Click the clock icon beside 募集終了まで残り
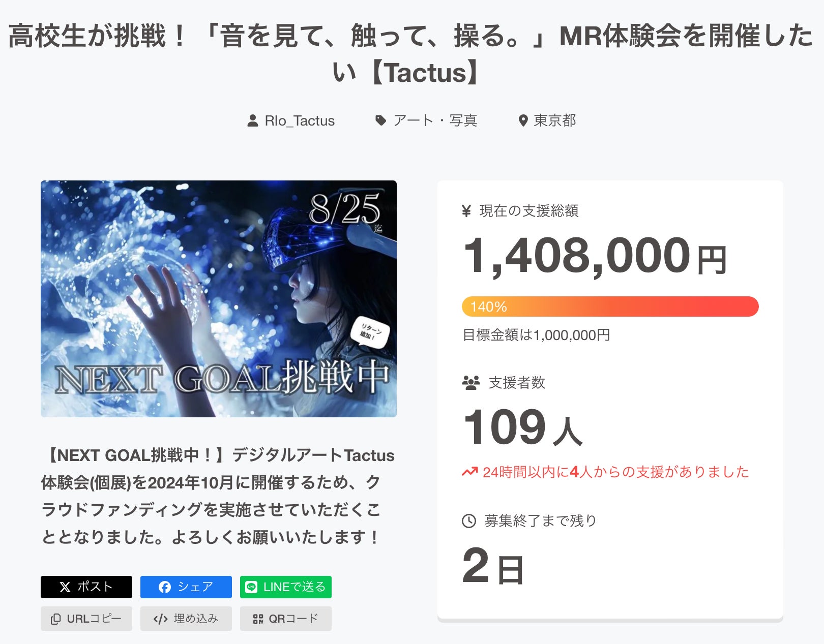824x644 pixels. coord(468,521)
